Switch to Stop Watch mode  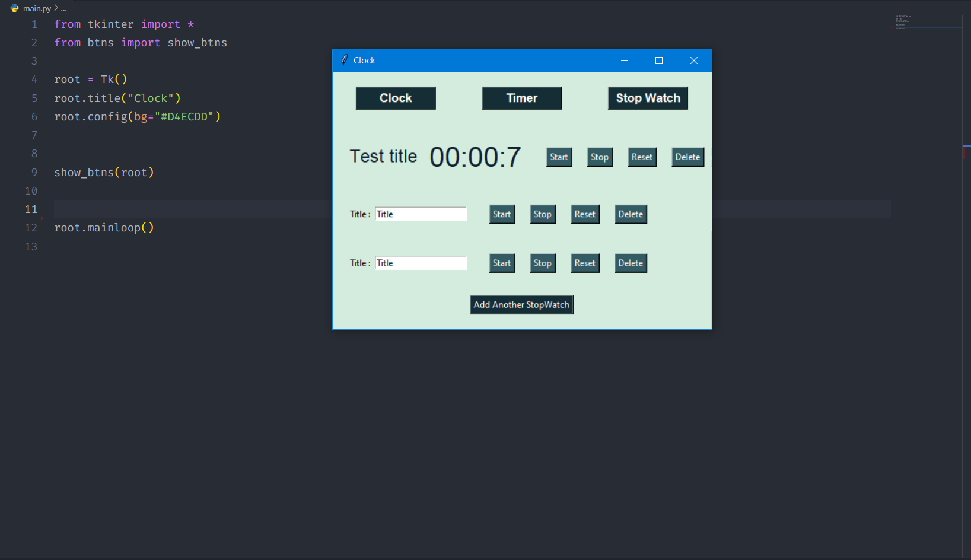click(x=647, y=98)
